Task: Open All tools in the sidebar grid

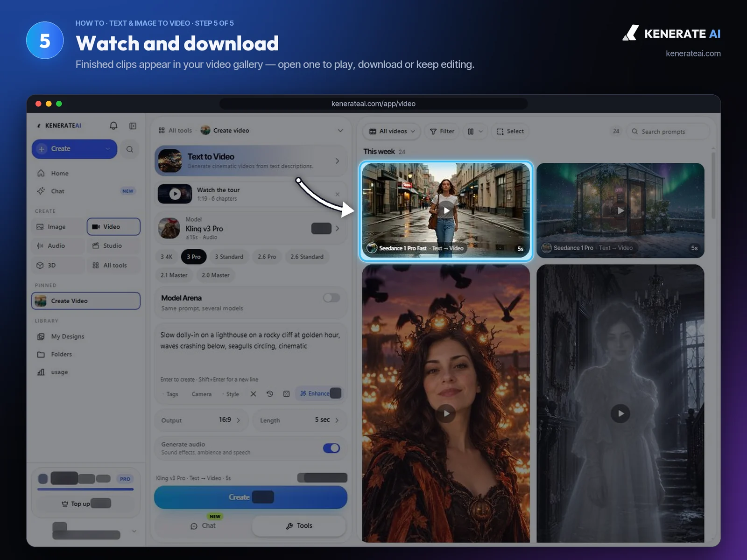Action: 113,266
